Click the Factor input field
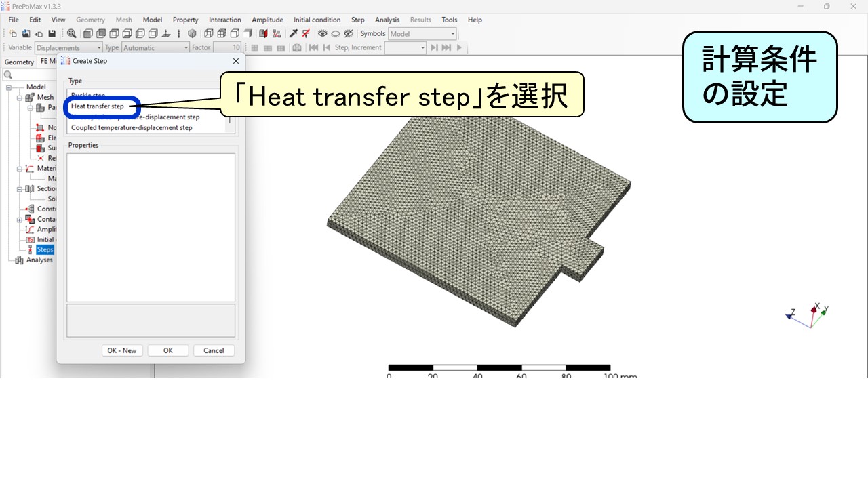This screenshot has width=868, height=488. coord(227,47)
